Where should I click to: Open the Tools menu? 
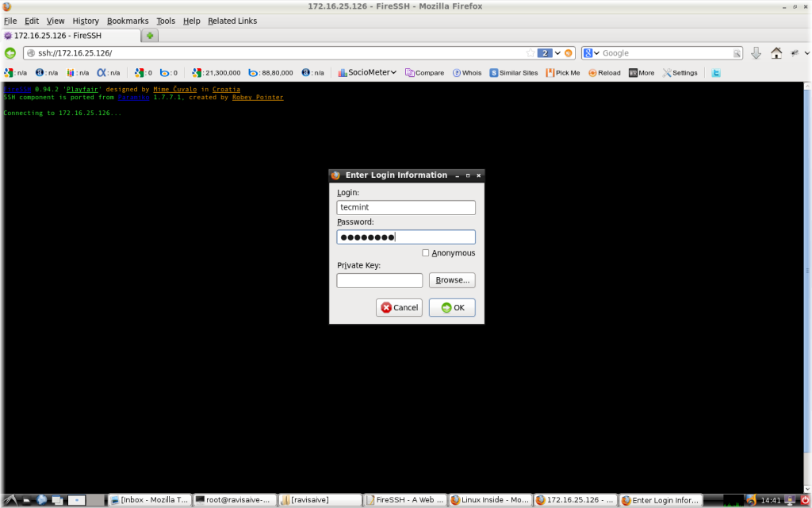(166, 21)
